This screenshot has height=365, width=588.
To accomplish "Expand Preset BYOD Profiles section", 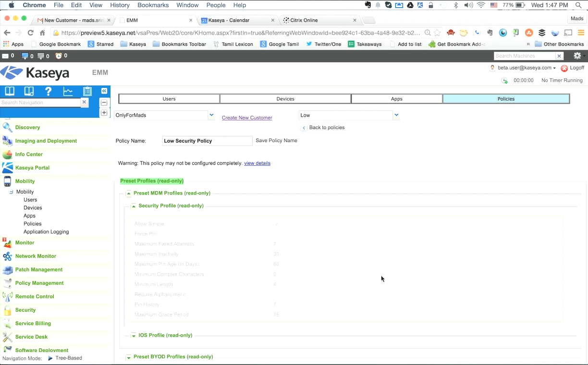I will pyautogui.click(x=129, y=357).
